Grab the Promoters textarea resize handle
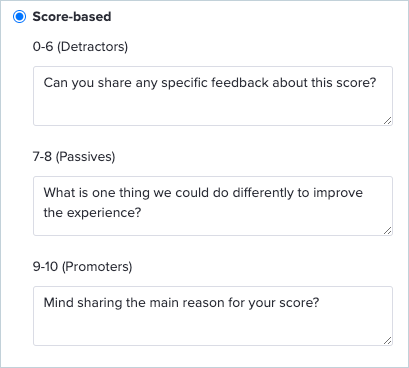This screenshot has height=368, width=409. 387,341
